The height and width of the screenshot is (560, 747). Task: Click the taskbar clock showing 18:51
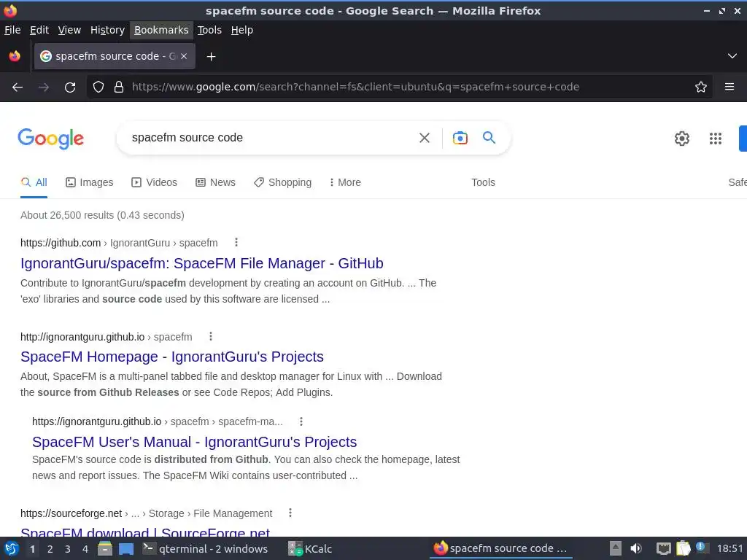pos(729,548)
